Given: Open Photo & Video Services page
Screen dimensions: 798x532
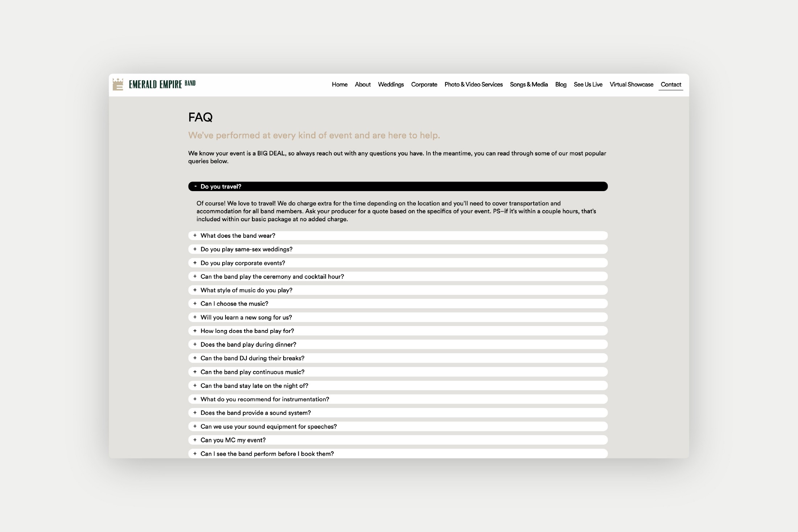Looking at the screenshot, I should (473, 84).
